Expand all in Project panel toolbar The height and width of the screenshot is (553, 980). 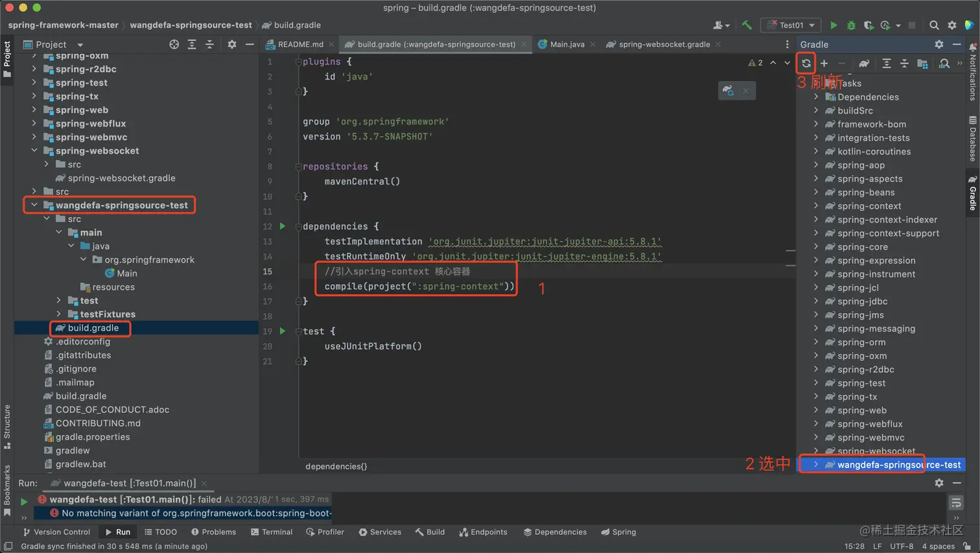[192, 44]
